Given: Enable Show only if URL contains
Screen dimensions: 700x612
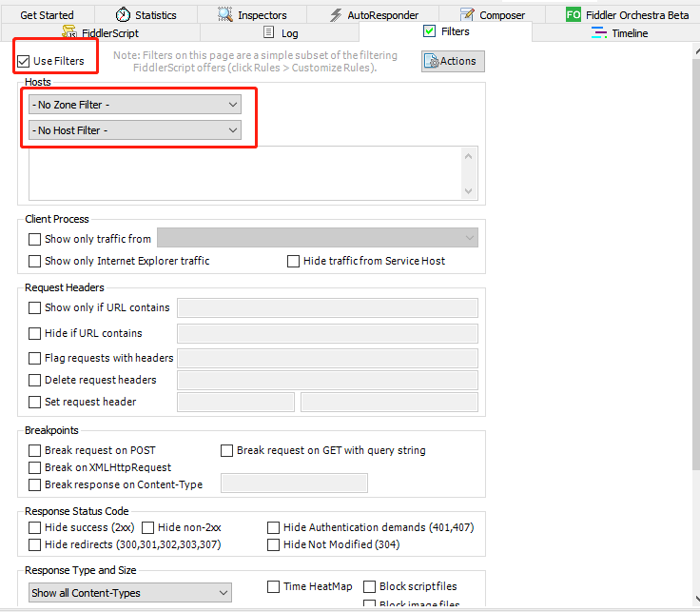Looking at the screenshot, I should tap(34, 307).
